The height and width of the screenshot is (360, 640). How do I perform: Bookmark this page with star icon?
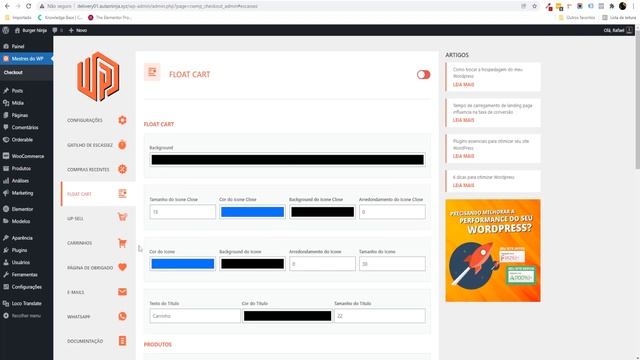pyautogui.click(x=534, y=6)
